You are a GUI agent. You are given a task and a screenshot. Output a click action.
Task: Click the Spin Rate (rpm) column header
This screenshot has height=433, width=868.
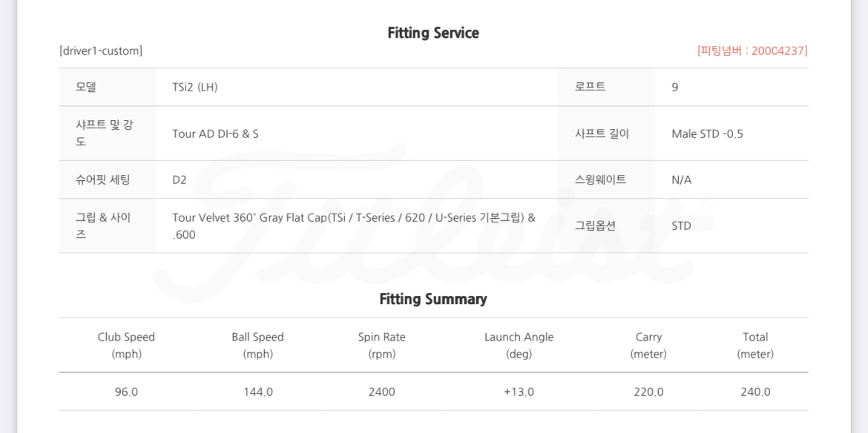[x=381, y=346]
